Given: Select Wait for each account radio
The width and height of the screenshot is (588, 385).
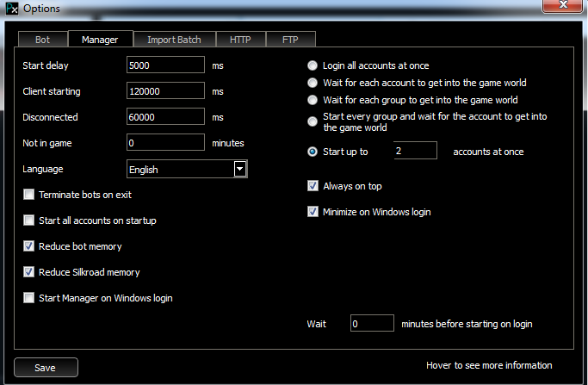Looking at the screenshot, I should [313, 83].
